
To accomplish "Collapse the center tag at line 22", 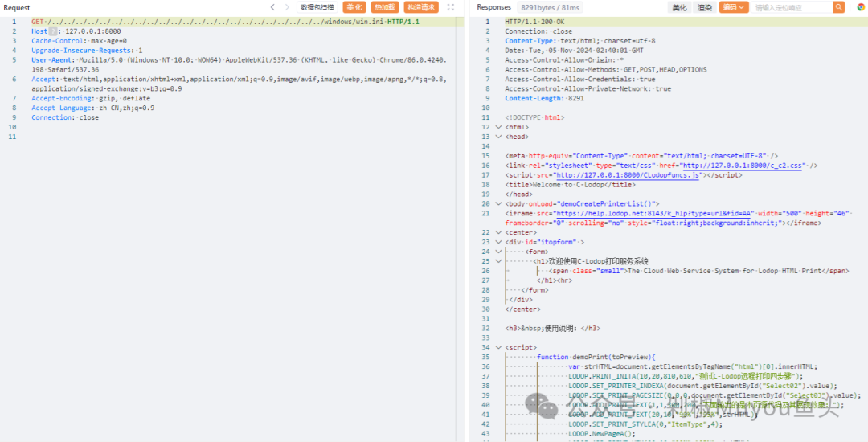I will [499, 232].
